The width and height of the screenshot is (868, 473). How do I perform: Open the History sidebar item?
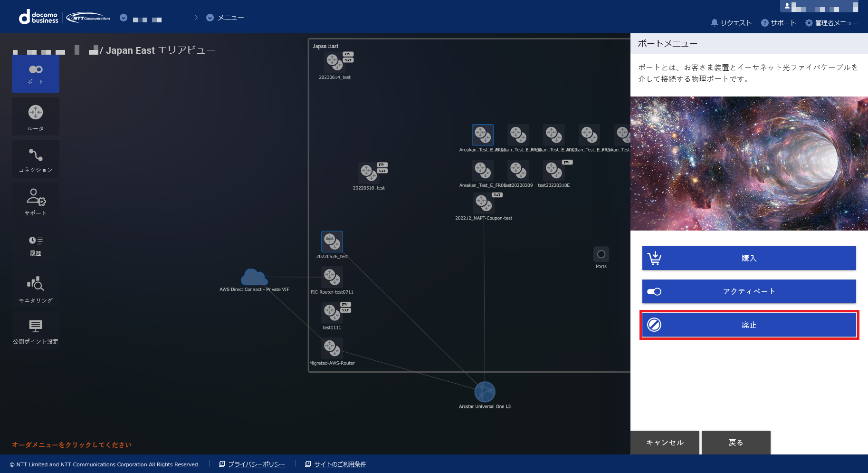[36, 245]
